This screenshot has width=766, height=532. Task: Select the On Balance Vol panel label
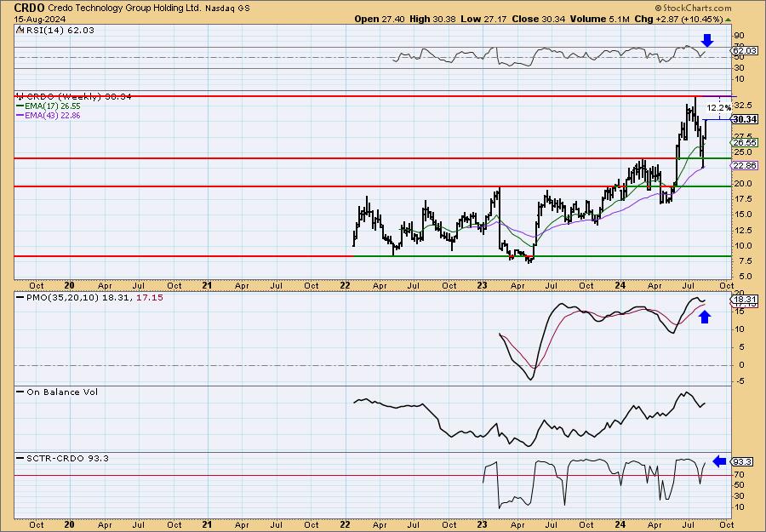click(57, 392)
